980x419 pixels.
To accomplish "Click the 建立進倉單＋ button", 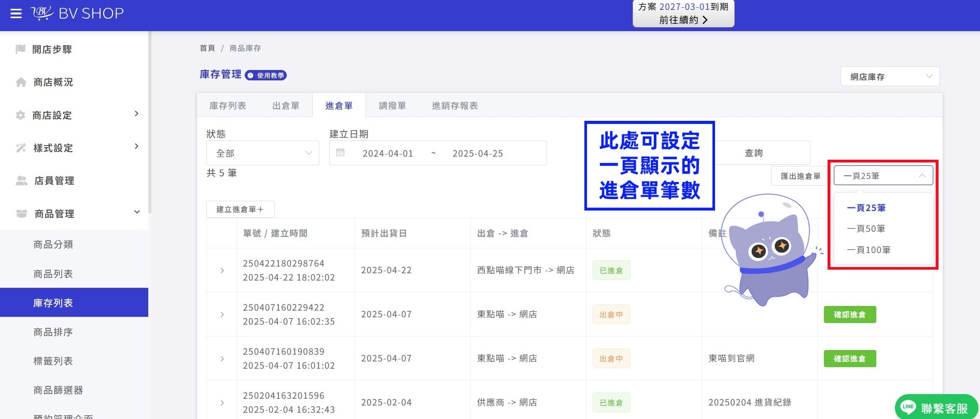I will [240, 209].
